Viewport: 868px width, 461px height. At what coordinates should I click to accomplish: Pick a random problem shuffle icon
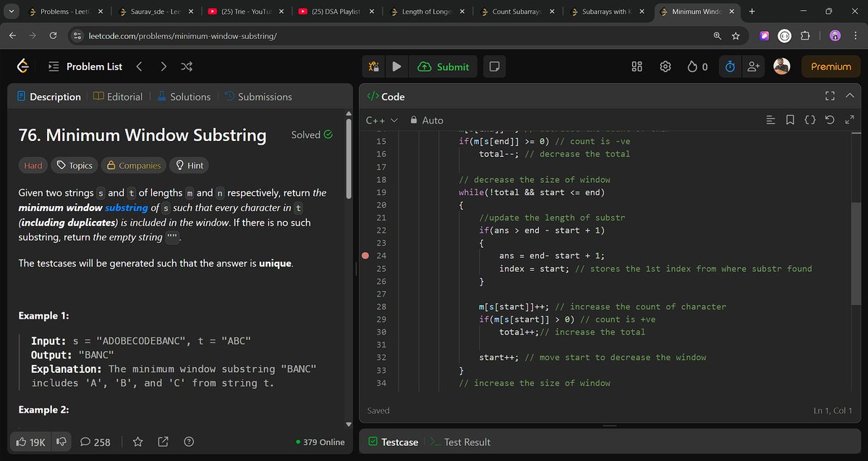[x=187, y=66]
